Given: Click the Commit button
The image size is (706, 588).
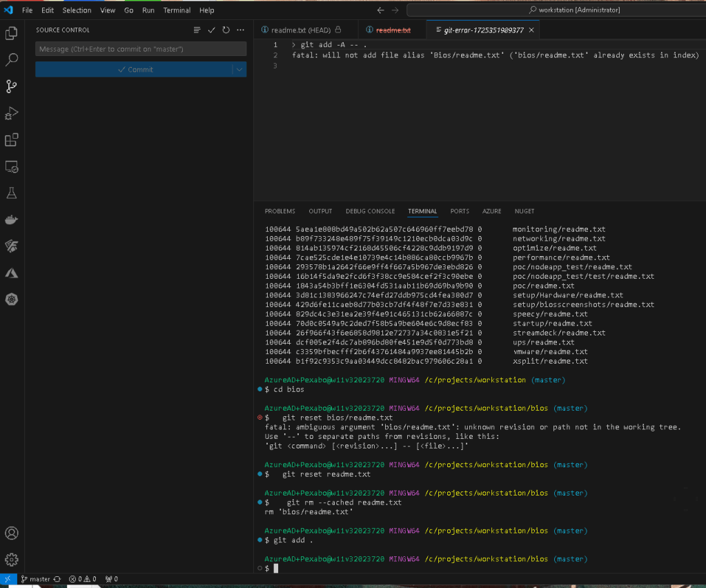Looking at the screenshot, I should (134, 69).
